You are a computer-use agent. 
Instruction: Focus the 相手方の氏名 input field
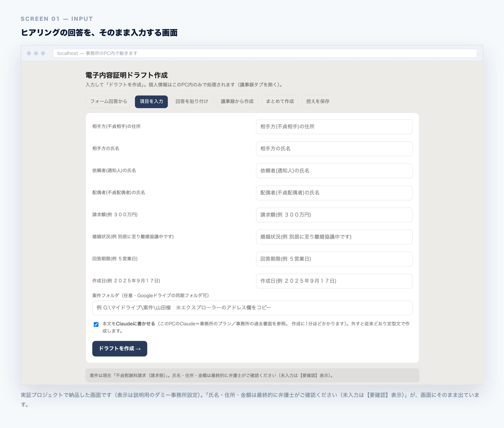pyautogui.click(x=334, y=149)
